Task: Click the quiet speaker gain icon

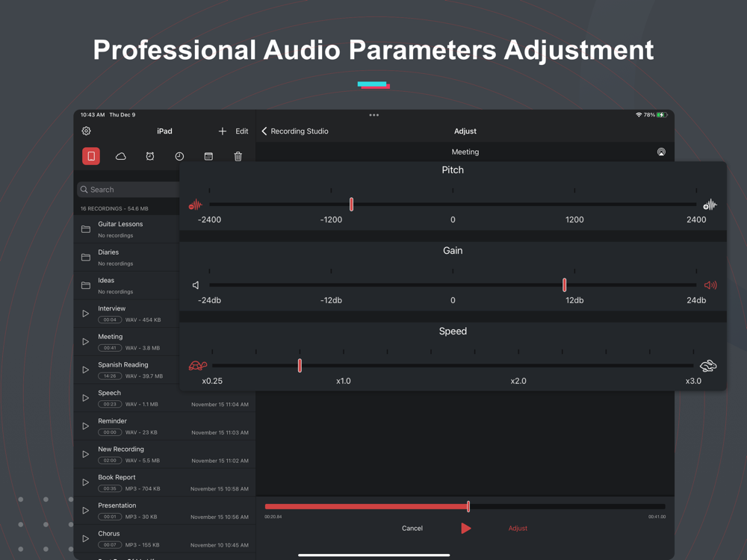Action: pos(196,285)
